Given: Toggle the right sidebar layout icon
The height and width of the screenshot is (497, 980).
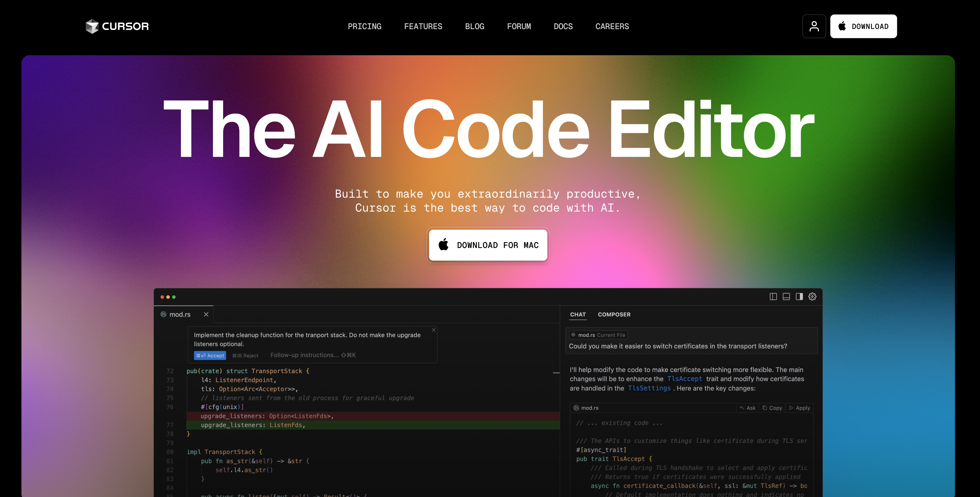Looking at the screenshot, I should coord(799,296).
